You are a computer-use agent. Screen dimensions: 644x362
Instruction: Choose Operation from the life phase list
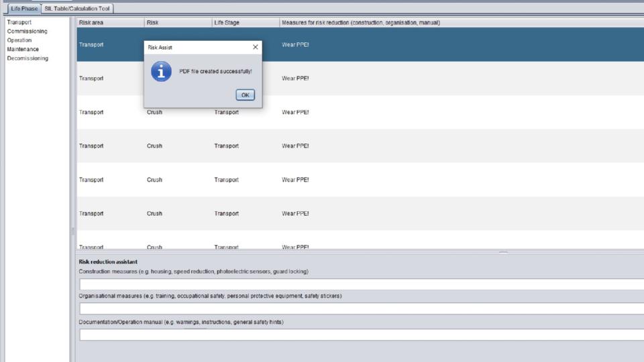tap(19, 40)
